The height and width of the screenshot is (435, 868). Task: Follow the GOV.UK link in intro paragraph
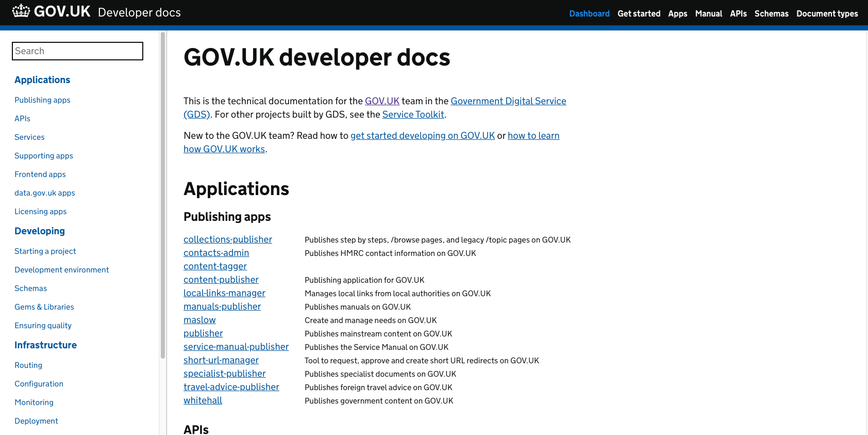[x=382, y=101]
